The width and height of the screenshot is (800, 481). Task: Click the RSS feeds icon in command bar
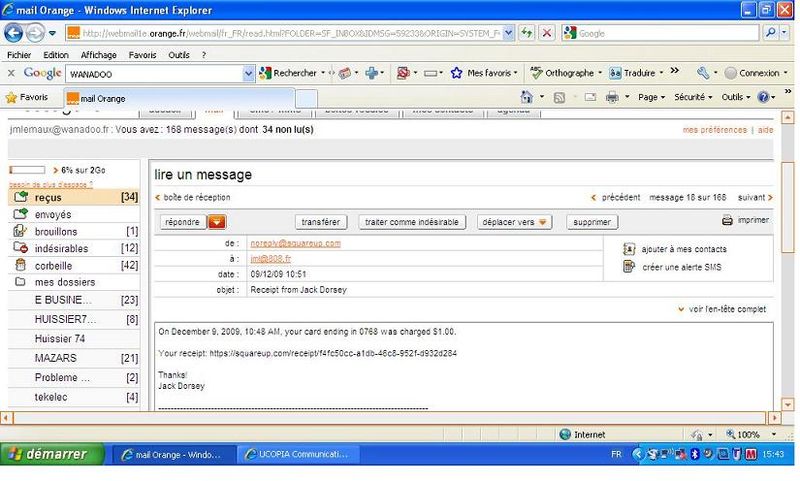click(x=559, y=97)
